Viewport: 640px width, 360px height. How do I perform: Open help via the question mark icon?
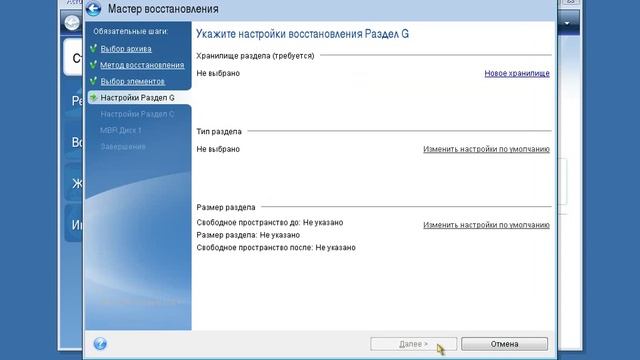(100, 344)
